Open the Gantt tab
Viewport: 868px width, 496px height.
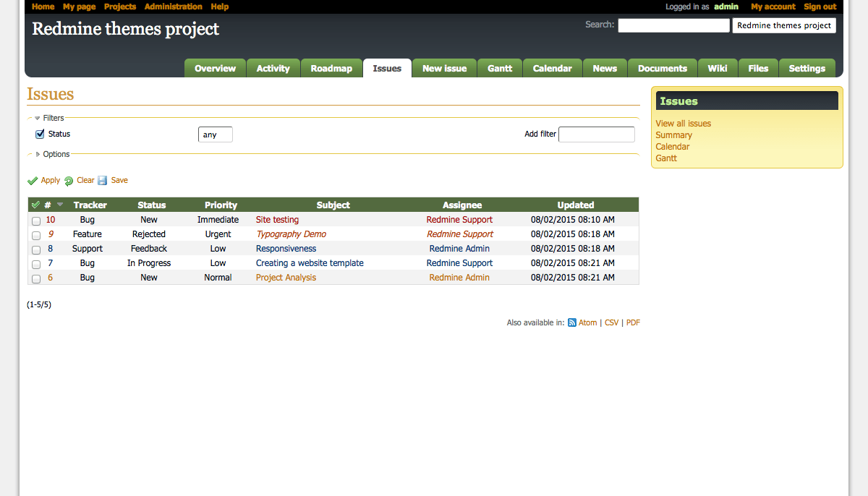click(500, 68)
